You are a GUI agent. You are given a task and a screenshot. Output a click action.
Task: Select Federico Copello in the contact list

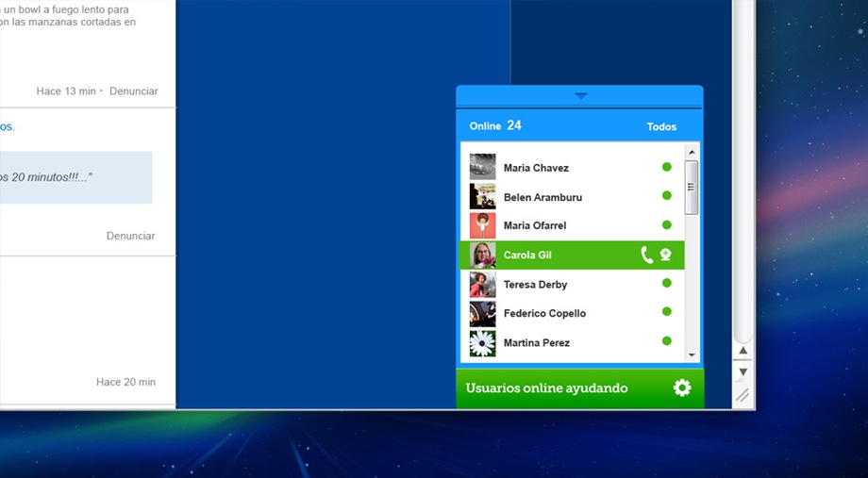(544, 313)
